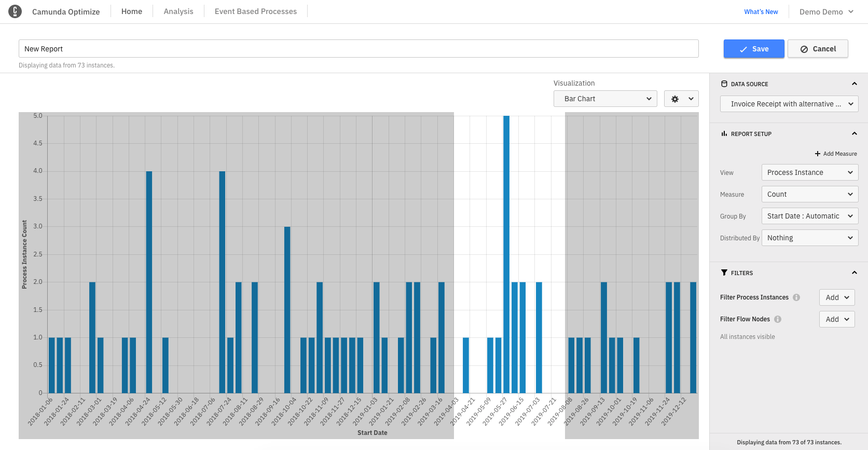Collapse the Report Setup section

tap(854, 134)
